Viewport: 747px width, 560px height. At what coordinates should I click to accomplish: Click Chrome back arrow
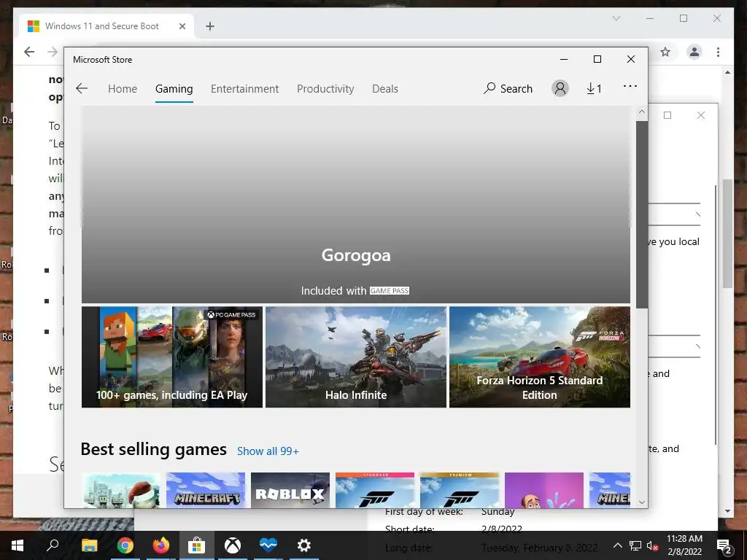point(29,52)
